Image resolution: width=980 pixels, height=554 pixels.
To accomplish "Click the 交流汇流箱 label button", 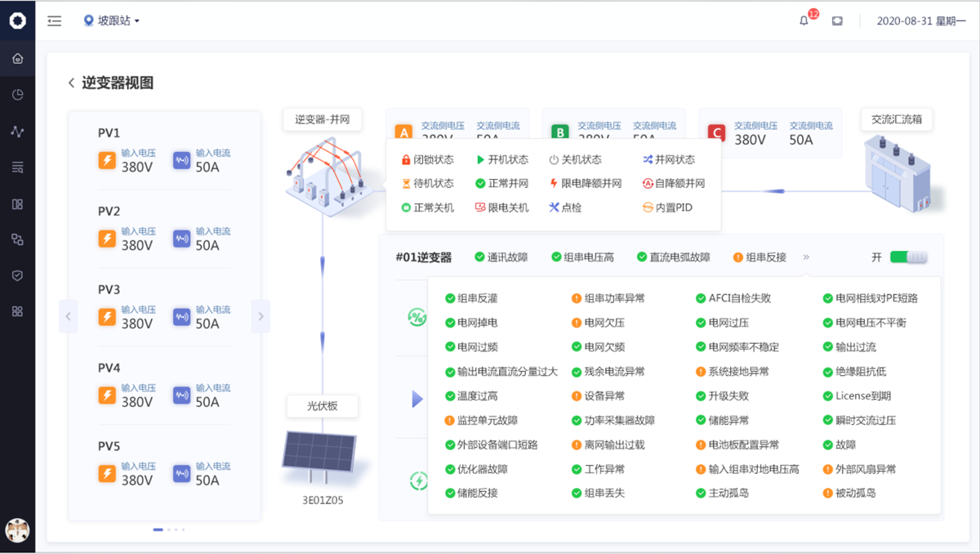I will click(897, 119).
